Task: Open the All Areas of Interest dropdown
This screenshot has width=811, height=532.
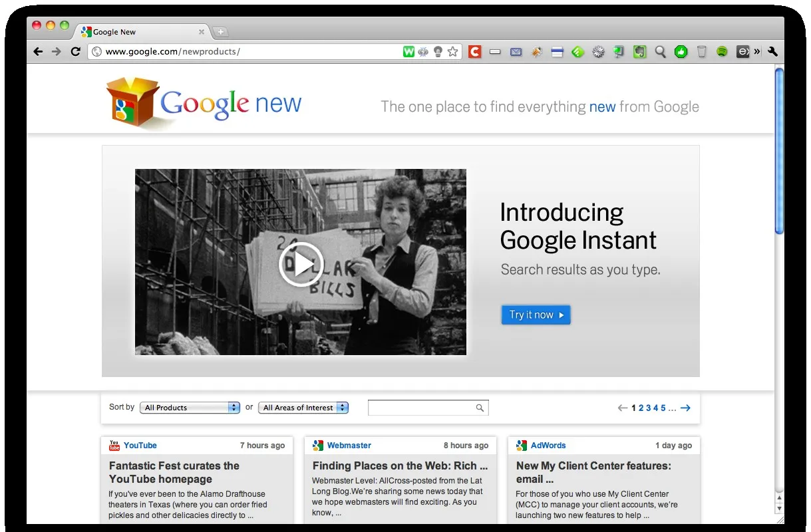Action: [303, 408]
